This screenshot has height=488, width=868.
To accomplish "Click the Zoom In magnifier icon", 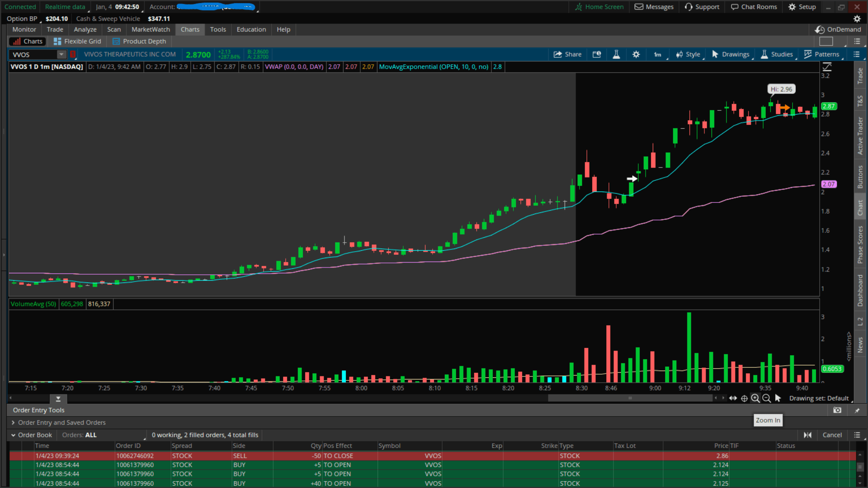I will point(755,398).
